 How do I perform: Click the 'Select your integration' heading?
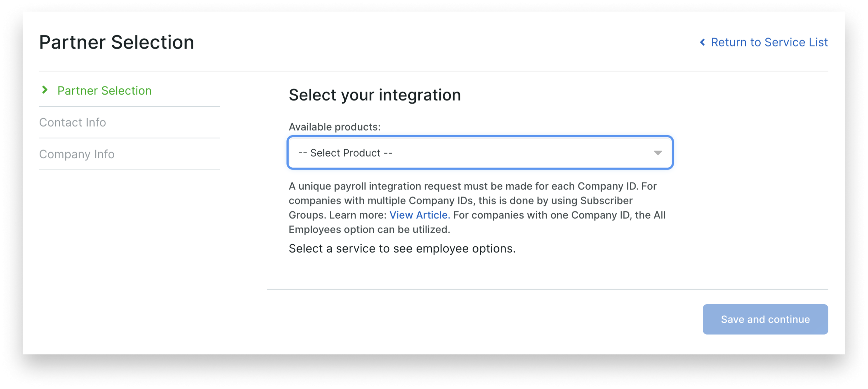[374, 95]
